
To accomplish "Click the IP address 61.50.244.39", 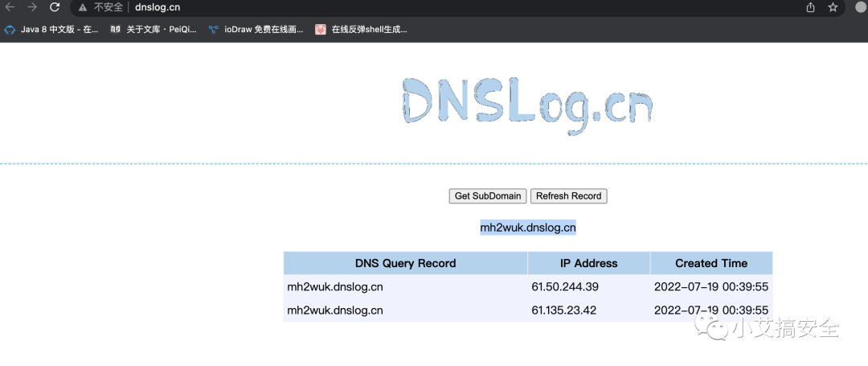I will (565, 287).
